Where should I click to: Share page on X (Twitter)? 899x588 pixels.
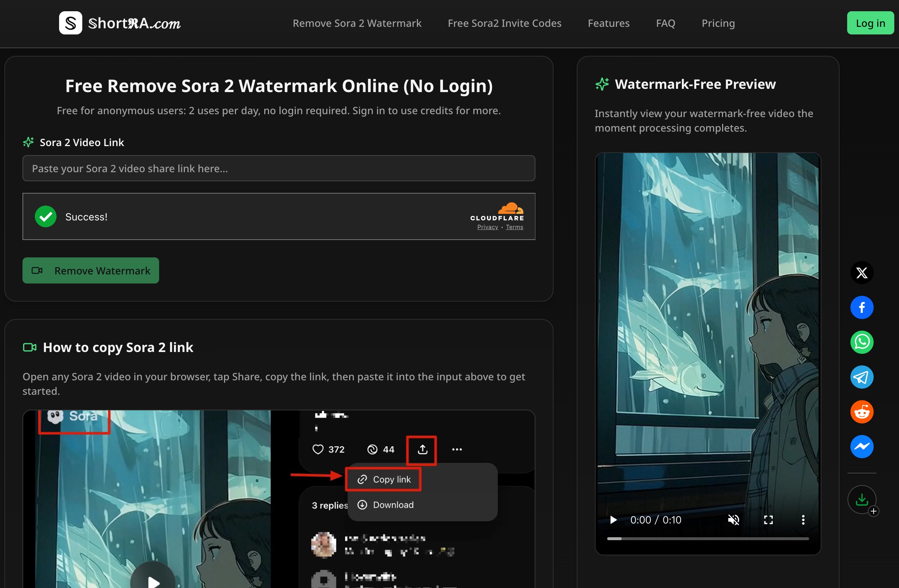[861, 273]
